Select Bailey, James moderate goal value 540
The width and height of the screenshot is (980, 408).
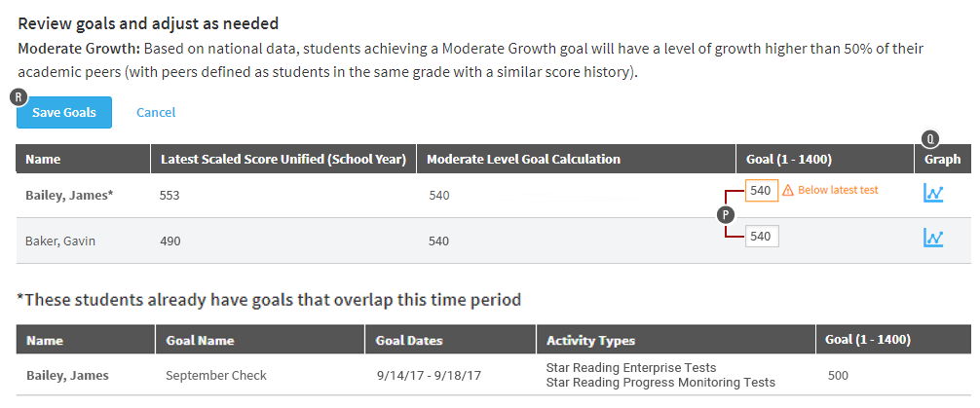click(439, 195)
